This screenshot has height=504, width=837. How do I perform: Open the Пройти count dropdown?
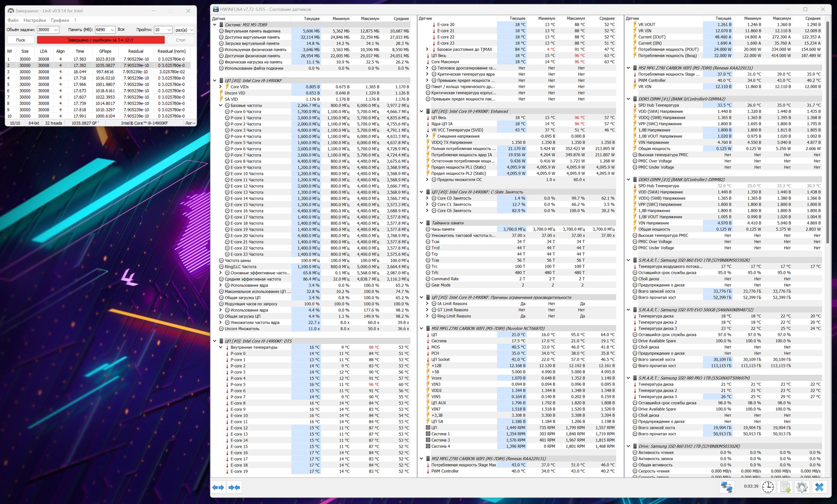pyautogui.click(x=169, y=30)
